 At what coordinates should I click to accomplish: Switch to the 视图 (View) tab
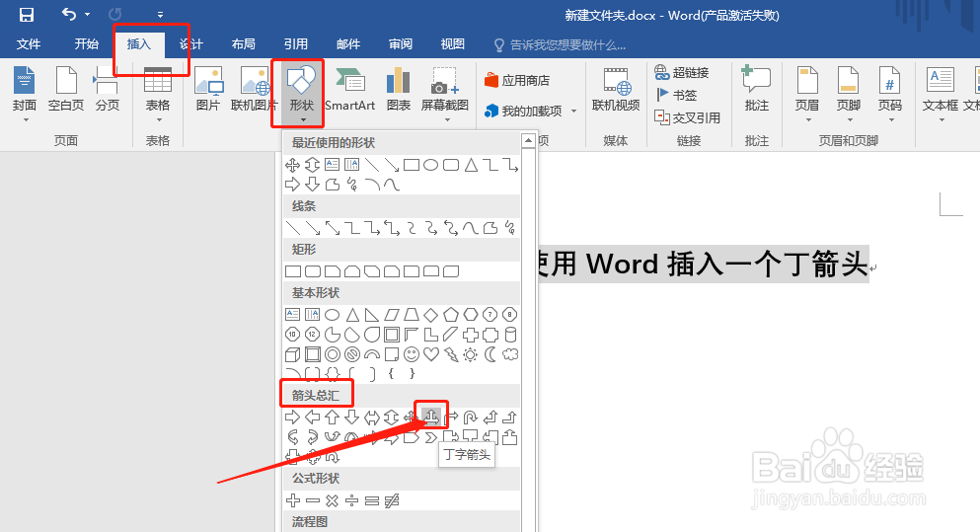[x=453, y=44]
